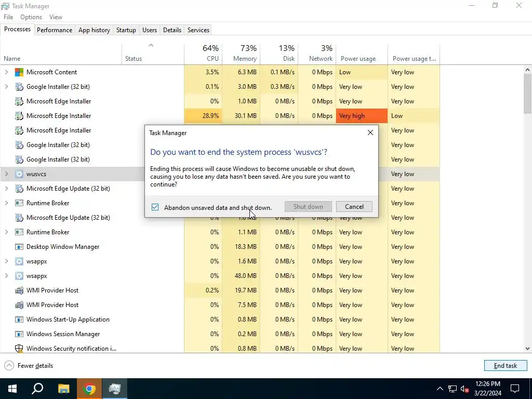Click the Shut down button
The height and width of the screenshot is (399, 532).
point(308,207)
